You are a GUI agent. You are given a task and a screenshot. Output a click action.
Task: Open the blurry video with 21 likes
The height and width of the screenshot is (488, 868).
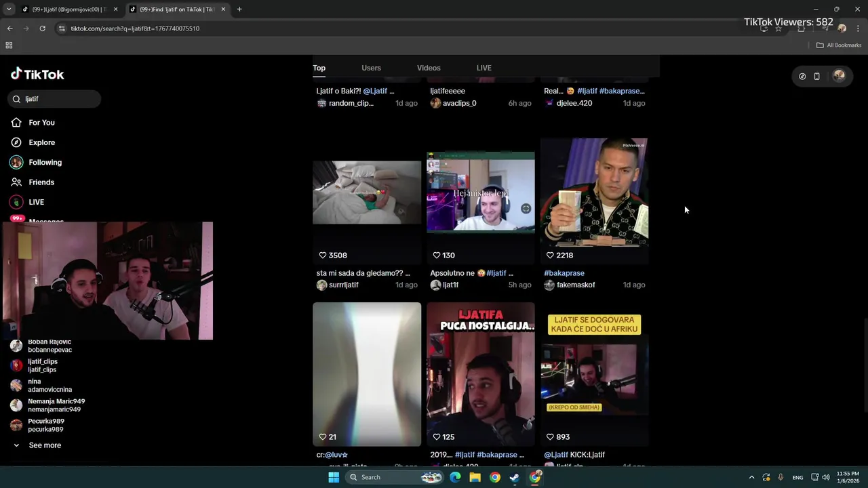367,374
